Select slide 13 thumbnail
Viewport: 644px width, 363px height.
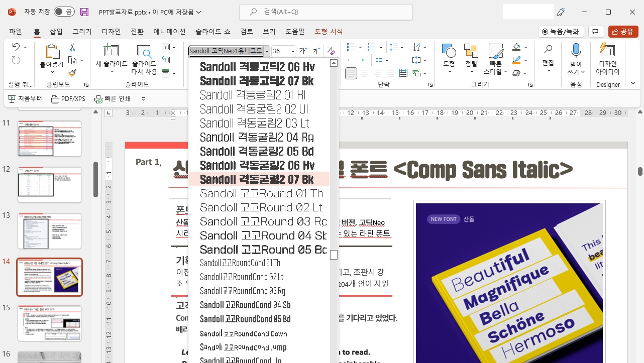[49, 231]
